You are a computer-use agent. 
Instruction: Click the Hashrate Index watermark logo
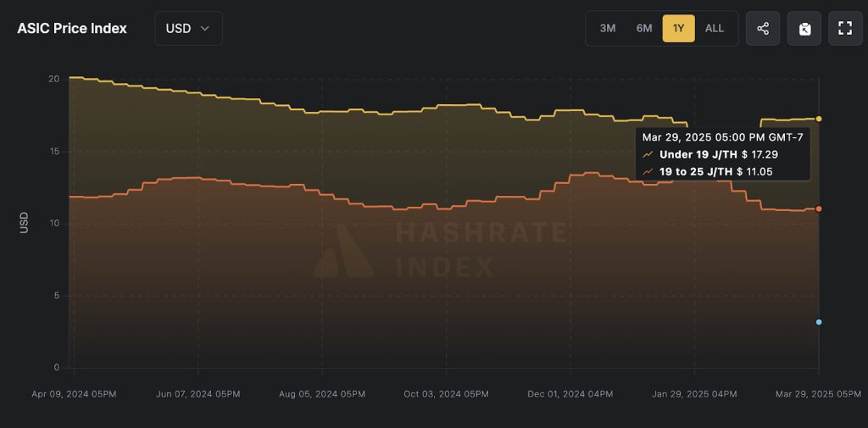tap(343, 251)
